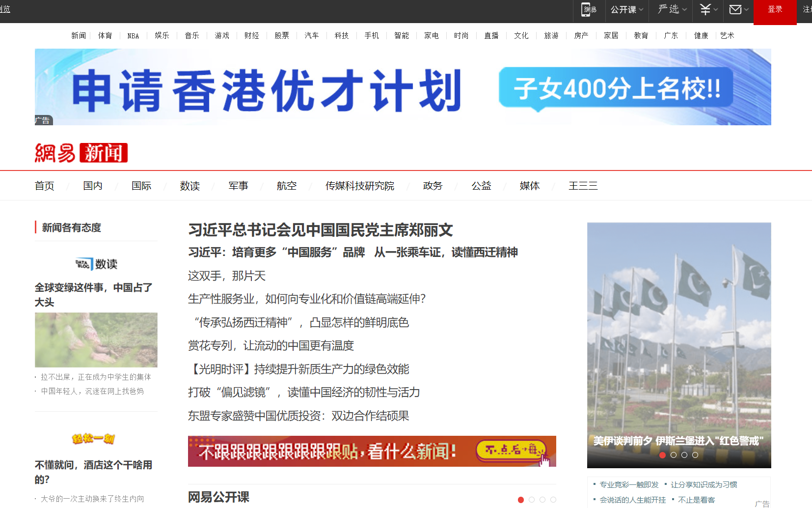Viewport: 812px width, 508px height.
Task: Click the red 登录 button
Action: pyautogui.click(x=775, y=8)
